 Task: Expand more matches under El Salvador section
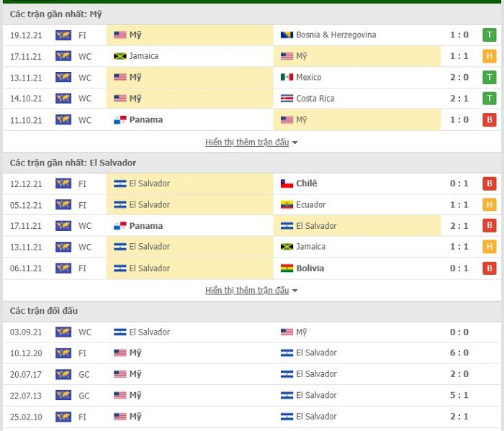point(247,291)
